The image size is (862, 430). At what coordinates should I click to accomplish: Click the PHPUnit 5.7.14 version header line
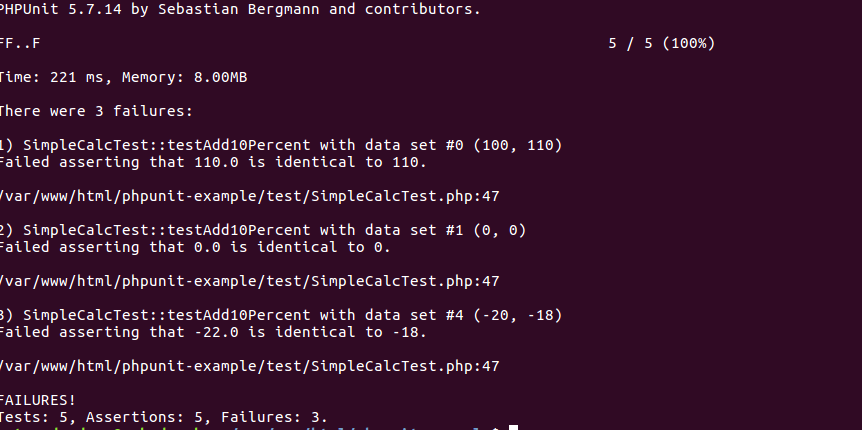(240, 10)
